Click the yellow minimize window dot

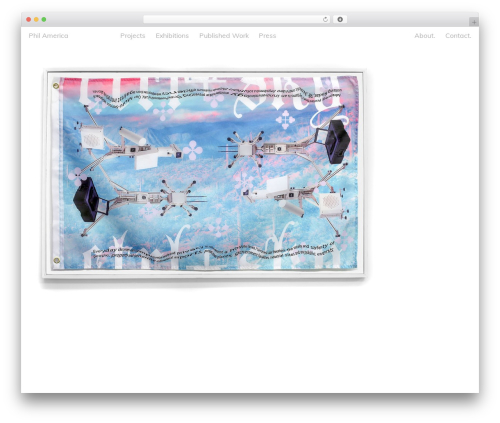click(36, 19)
